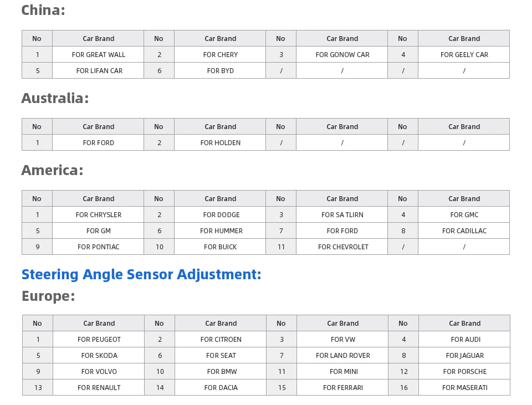The image size is (532, 405).
Task: Select the 'FOR BYD' cell
Action: (220, 71)
